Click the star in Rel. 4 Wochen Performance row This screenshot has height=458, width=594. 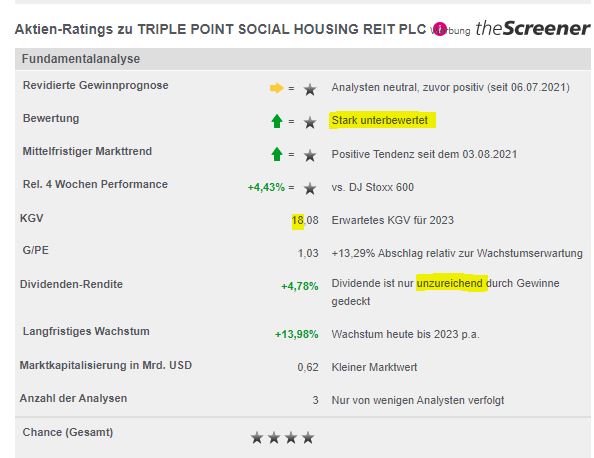click(x=310, y=188)
